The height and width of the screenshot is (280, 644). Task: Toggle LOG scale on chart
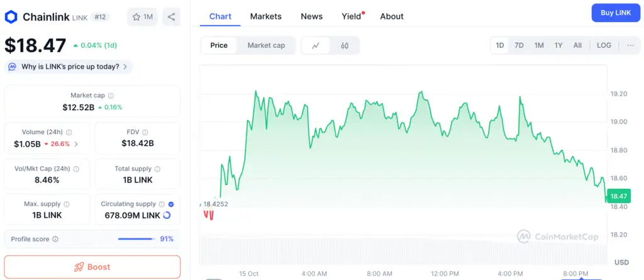click(x=604, y=45)
